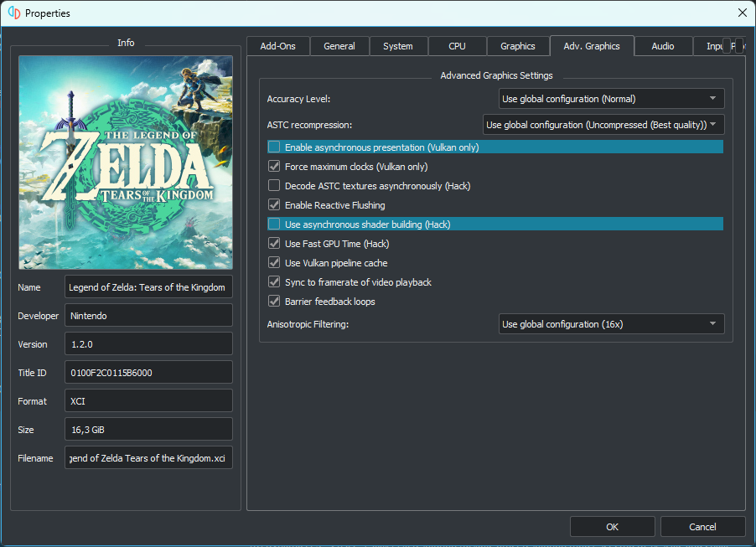The width and height of the screenshot is (756, 547).
Task: Click the left tab scroll arrow button
Action: pyautogui.click(x=728, y=46)
